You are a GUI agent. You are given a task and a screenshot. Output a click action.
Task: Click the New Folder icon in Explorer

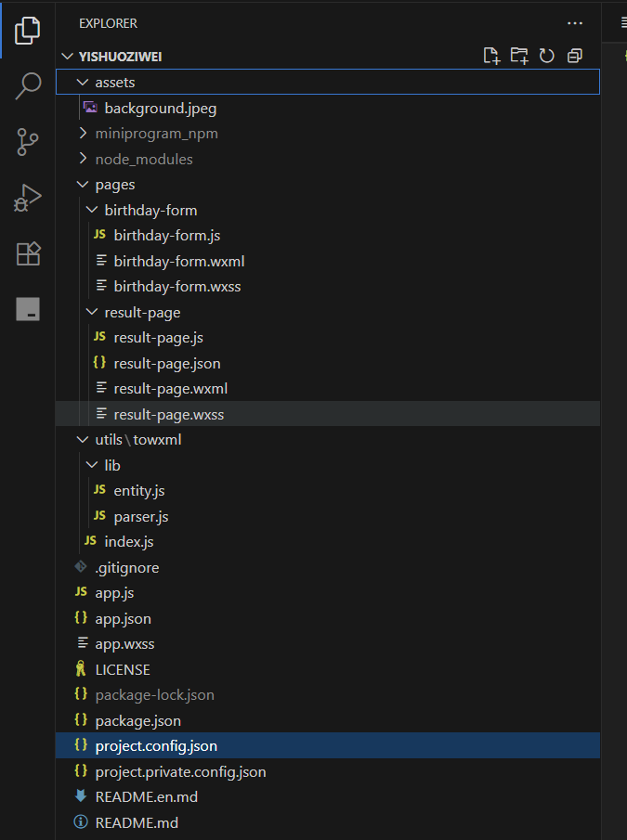(519, 56)
